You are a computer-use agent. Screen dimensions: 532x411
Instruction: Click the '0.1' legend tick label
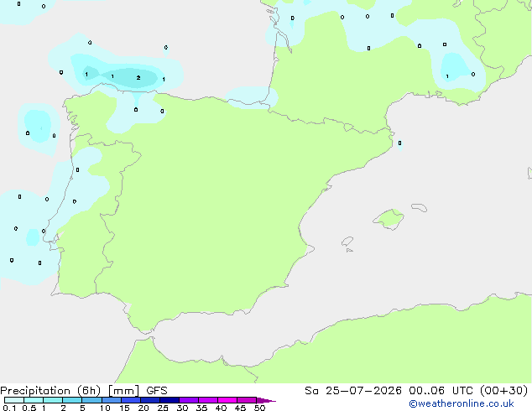click(9, 408)
